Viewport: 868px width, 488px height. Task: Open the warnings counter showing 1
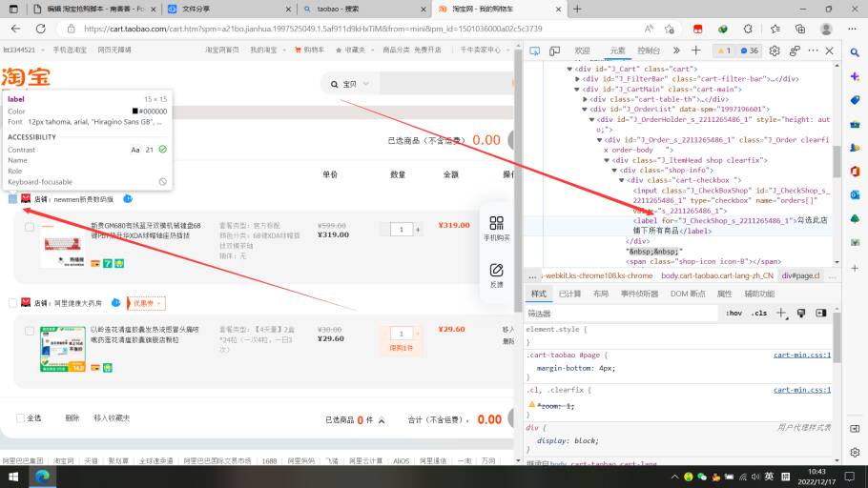(724, 51)
